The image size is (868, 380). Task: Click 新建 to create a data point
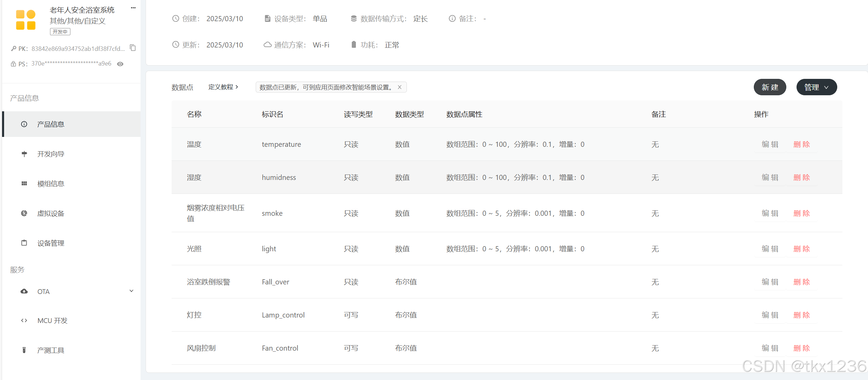pyautogui.click(x=770, y=87)
